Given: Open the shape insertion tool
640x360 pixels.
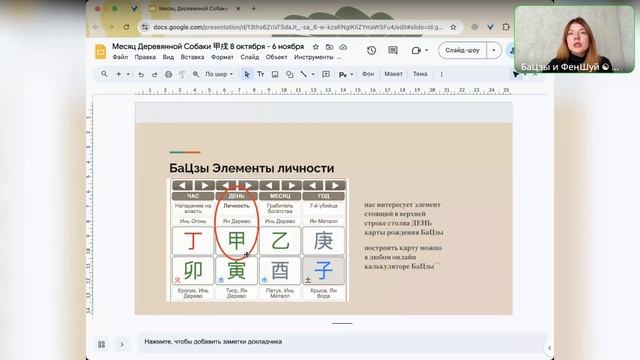Looking at the screenshot, I should pos(289,74).
